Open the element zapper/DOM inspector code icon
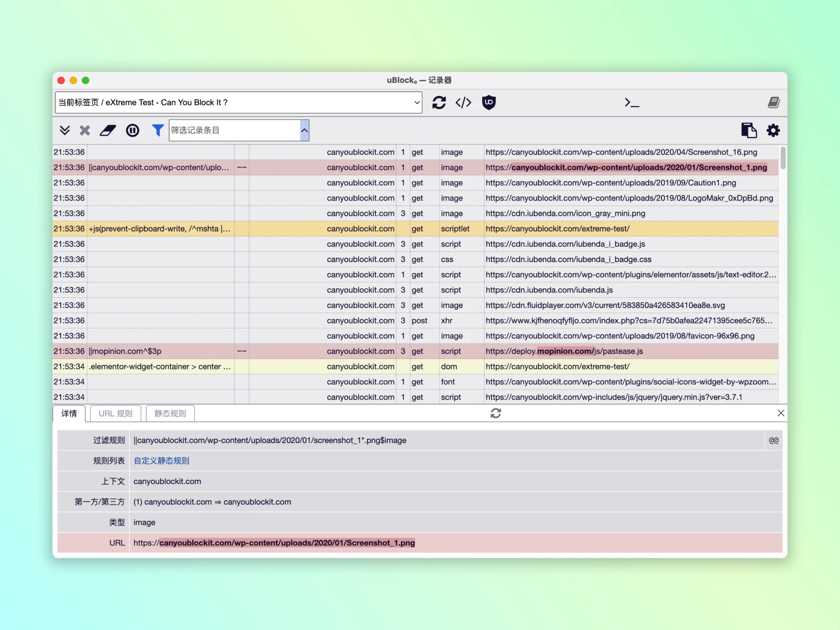This screenshot has width=840, height=630. (464, 102)
